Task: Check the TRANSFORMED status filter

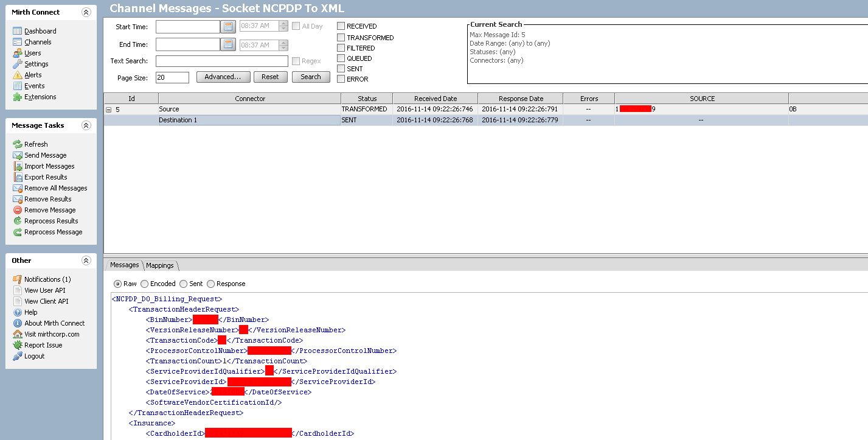Action: [341, 37]
